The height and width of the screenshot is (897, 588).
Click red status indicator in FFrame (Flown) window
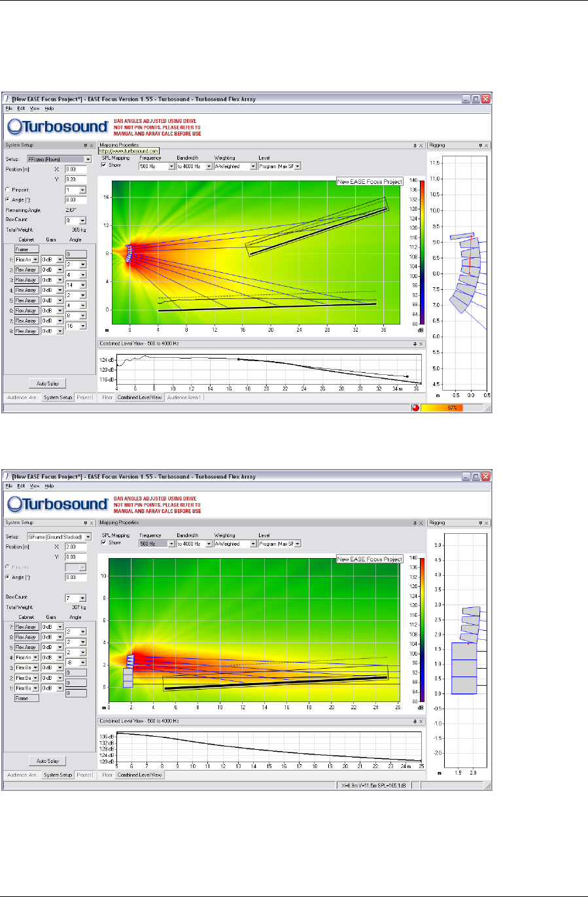pyautogui.click(x=415, y=408)
